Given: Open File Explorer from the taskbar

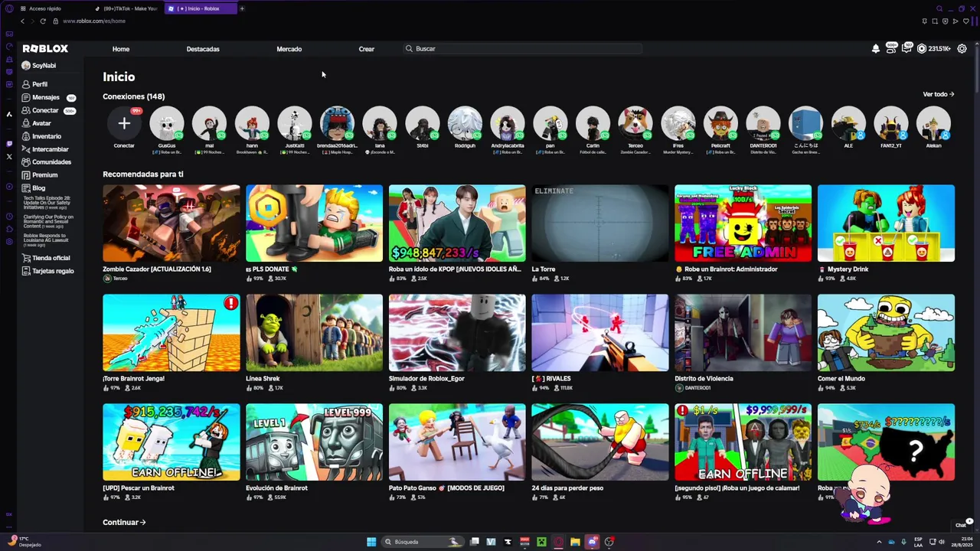Looking at the screenshot, I should coord(575,542).
